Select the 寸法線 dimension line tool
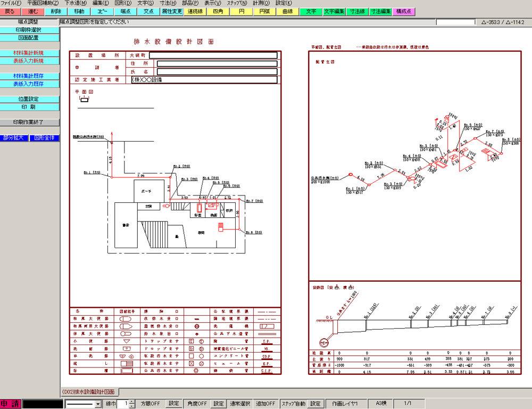Image resolution: width=532 pixels, height=409 pixels. (358, 12)
